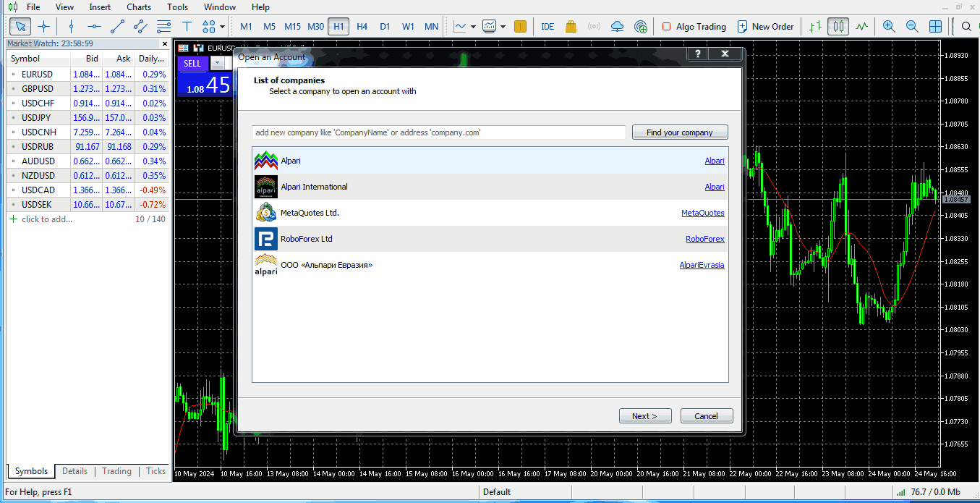The image size is (980, 503).
Task: Click the Default profile in status bar
Action: (497, 492)
